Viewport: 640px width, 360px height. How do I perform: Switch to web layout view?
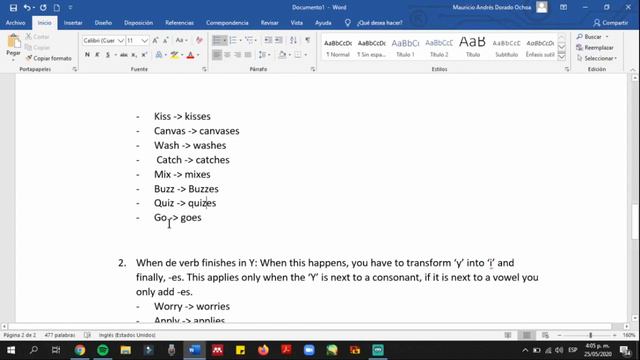pyautogui.click(x=545, y=335)
